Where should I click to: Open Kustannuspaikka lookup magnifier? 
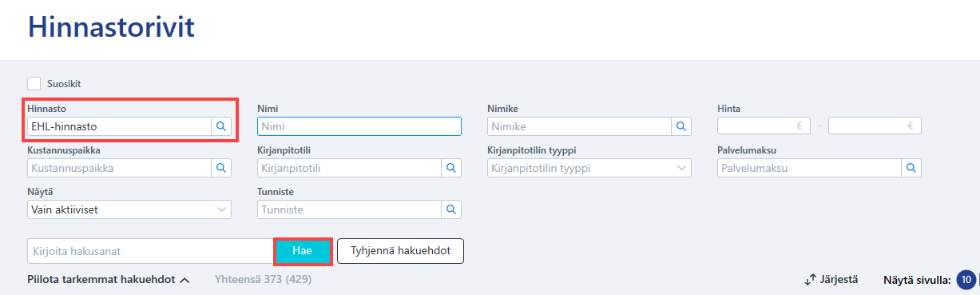coord(221,168)
